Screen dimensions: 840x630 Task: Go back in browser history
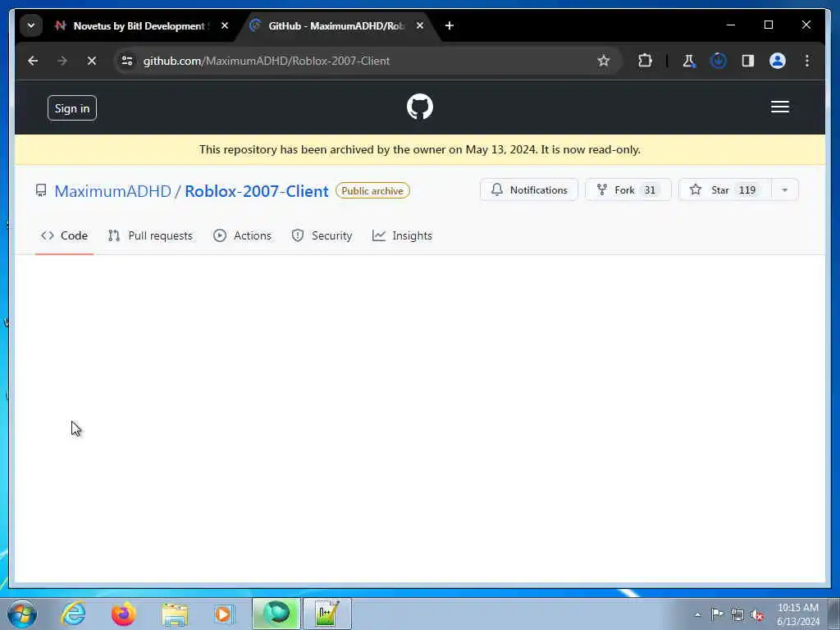[x=33, y=61]
